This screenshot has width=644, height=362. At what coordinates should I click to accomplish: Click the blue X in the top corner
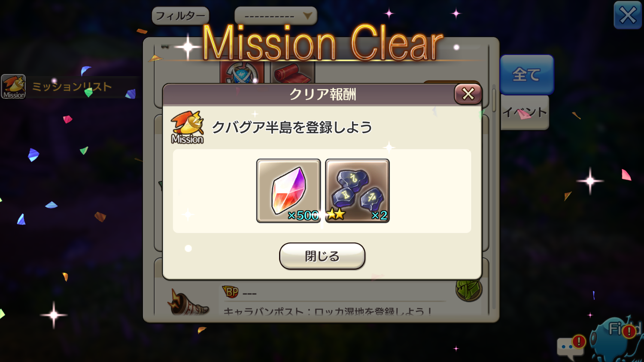tap(628, 15)
